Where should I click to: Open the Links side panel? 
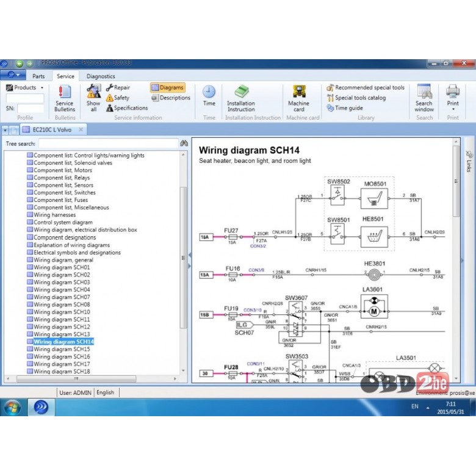coord(469,161)
